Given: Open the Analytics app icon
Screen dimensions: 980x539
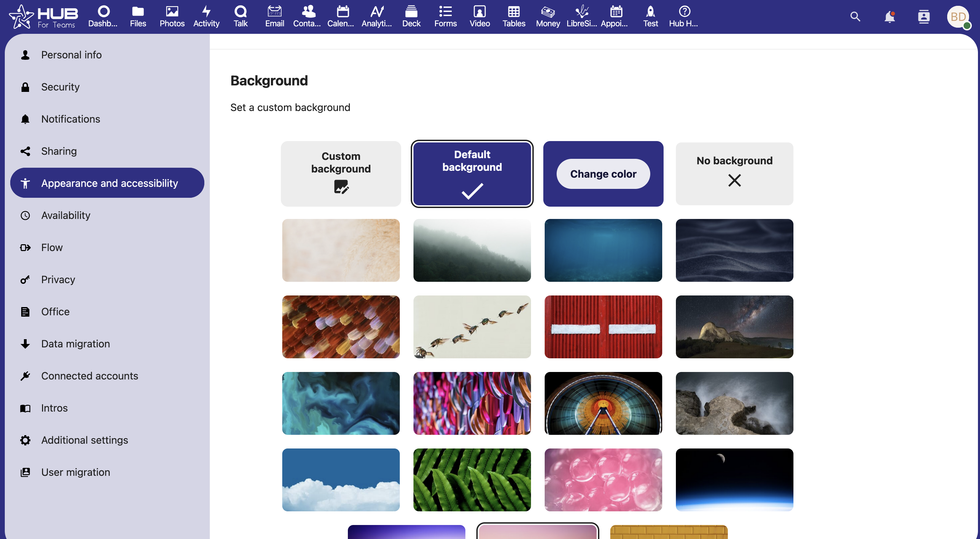Looking at the screenshot, I should coord(377,17).
